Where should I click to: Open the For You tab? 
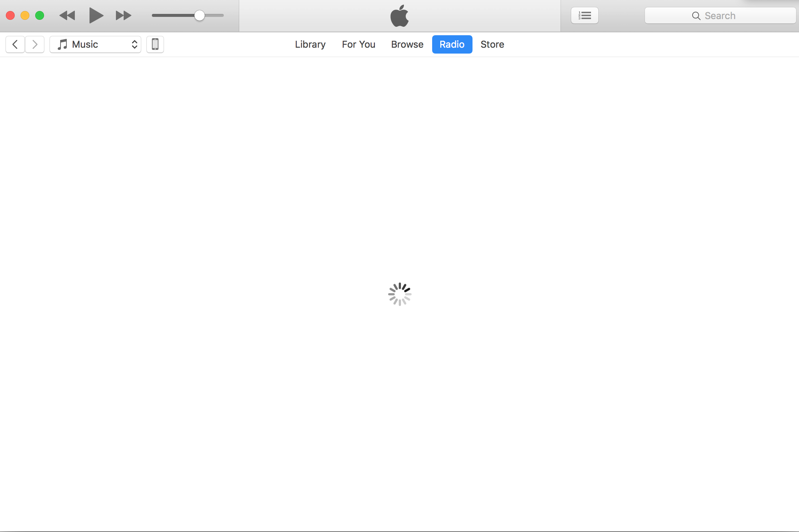pyautogui.click(x=358, y=44)
